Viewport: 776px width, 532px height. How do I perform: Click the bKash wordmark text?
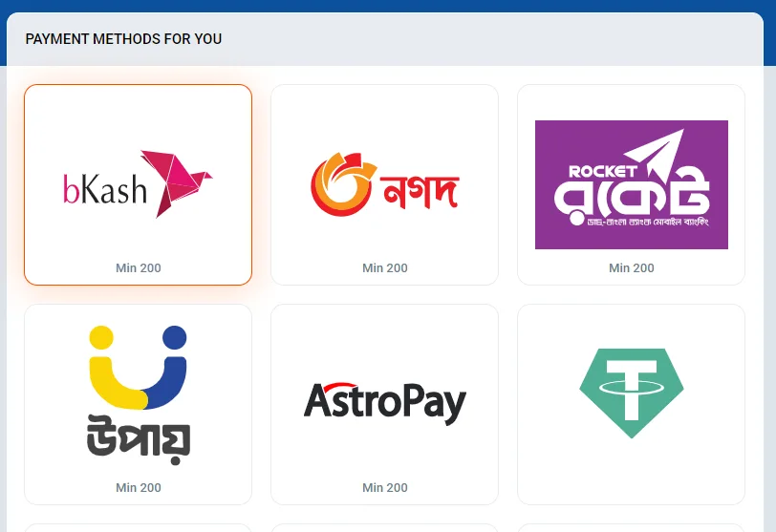click(x=105, y=189)
